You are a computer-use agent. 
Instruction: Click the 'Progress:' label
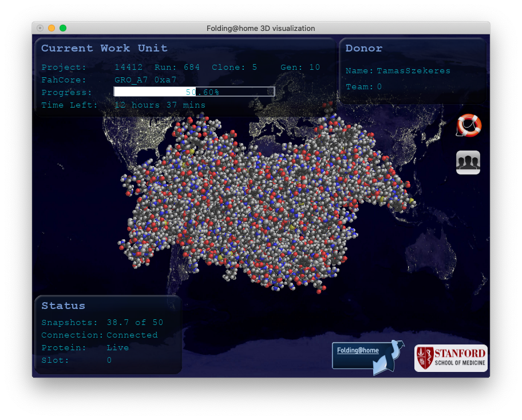[66, 93]
